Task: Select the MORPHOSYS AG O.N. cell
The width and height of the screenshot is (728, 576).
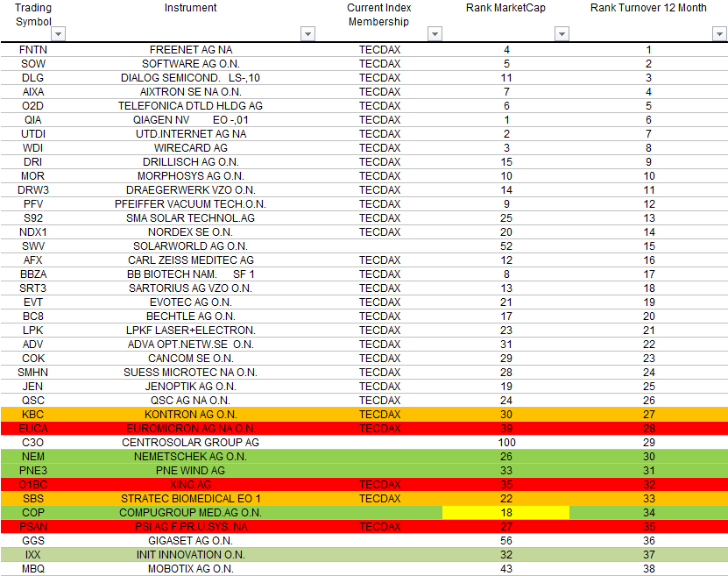Action: (191, 176)
